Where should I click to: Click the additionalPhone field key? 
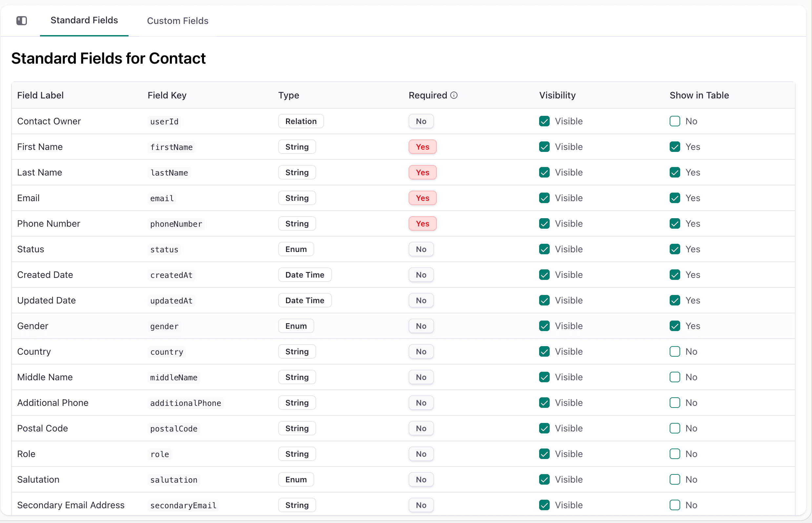[185, 403]
